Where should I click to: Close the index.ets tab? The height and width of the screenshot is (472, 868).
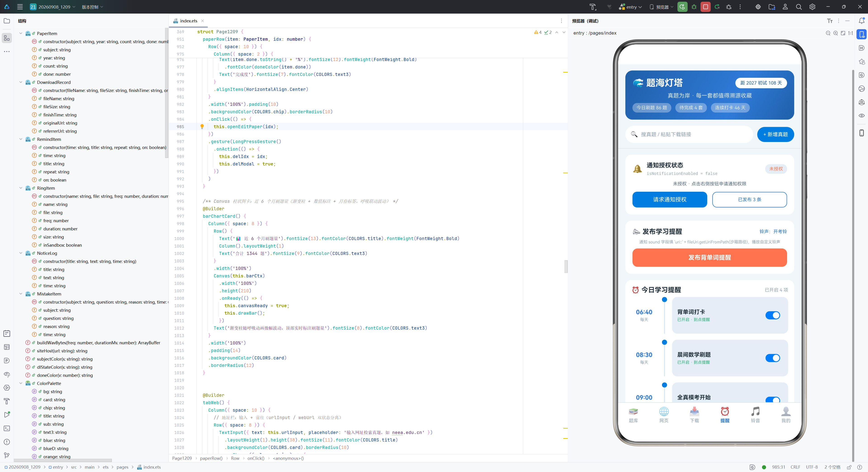tap(203, 21)
